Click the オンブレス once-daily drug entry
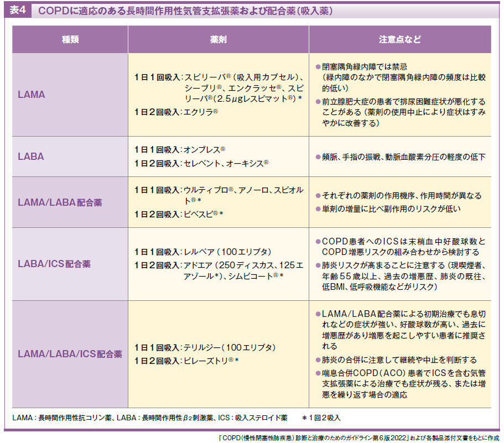Screen dimensions: 504x443 [204, 150]
